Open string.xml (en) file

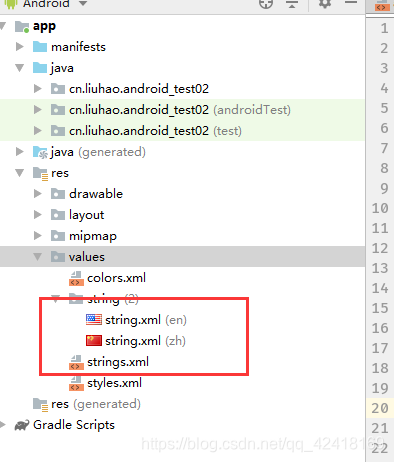(x=146, y=320)
